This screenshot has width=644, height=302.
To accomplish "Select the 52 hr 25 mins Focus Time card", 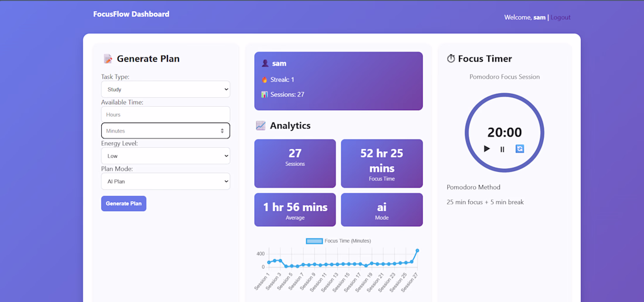I will click(382, 164).
